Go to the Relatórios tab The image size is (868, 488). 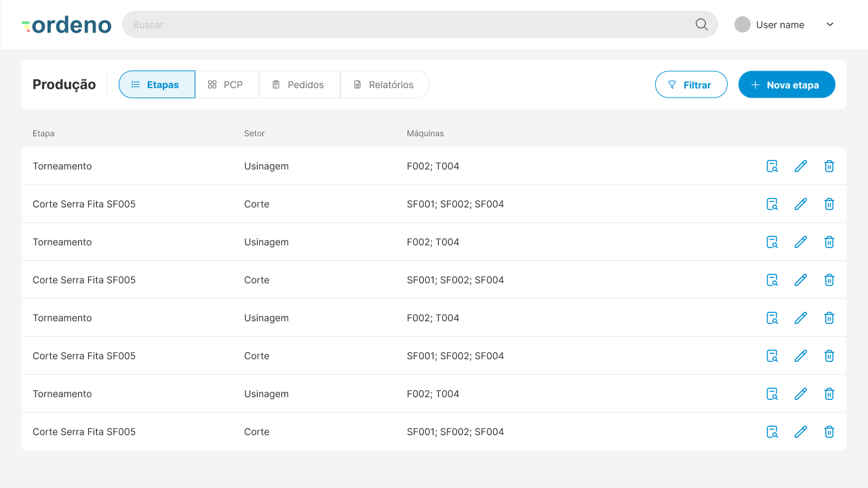point(384,85)
